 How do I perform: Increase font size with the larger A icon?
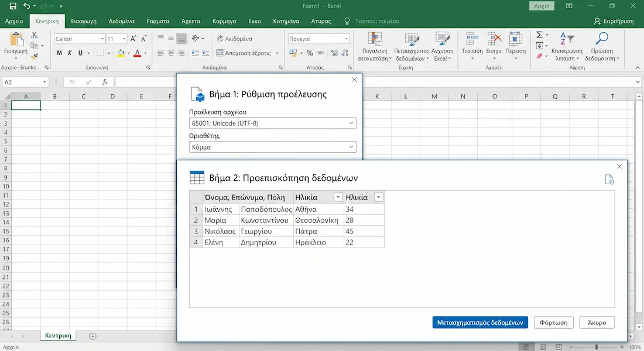(x=133, y=39)
